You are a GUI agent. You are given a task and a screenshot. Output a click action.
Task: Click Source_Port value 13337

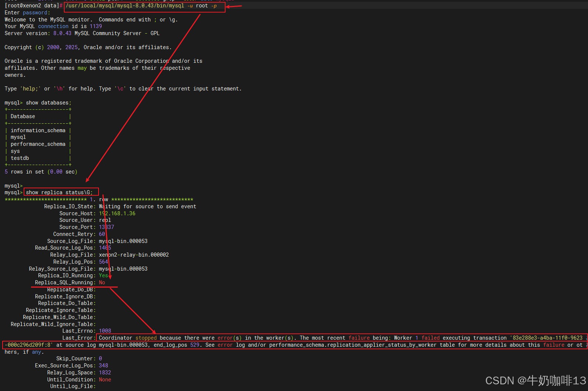(x=106, y=227)
